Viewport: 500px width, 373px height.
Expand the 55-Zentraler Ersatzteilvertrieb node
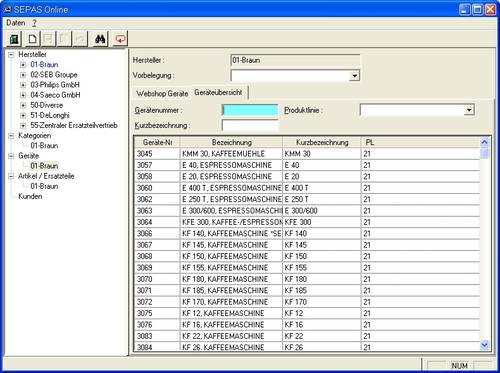point(23,126)
